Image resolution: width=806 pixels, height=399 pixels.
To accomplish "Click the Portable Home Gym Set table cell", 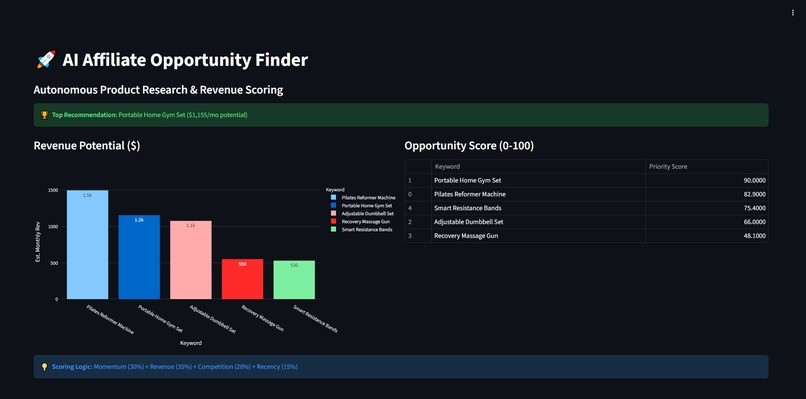I will [x=538, y=180].
